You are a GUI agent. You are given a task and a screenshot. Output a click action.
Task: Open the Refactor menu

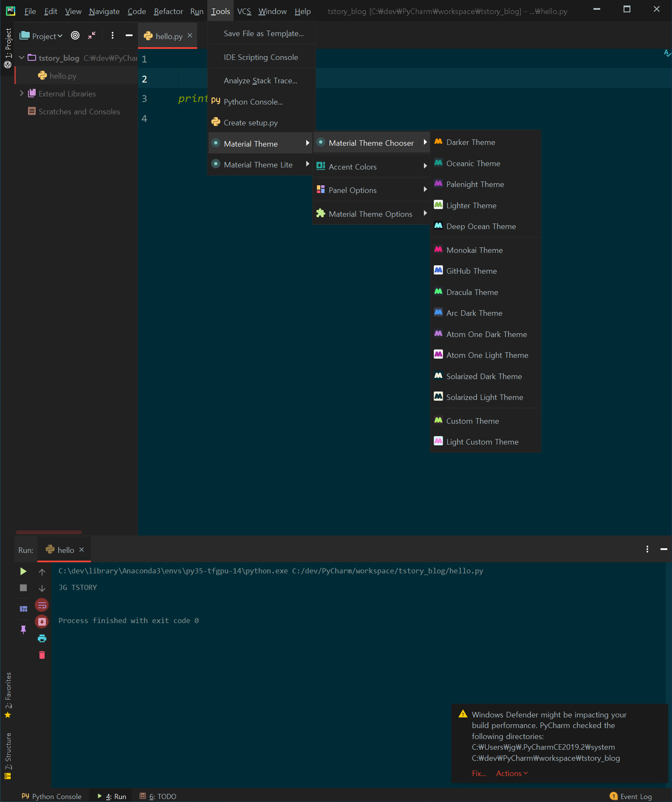[168, 11]
